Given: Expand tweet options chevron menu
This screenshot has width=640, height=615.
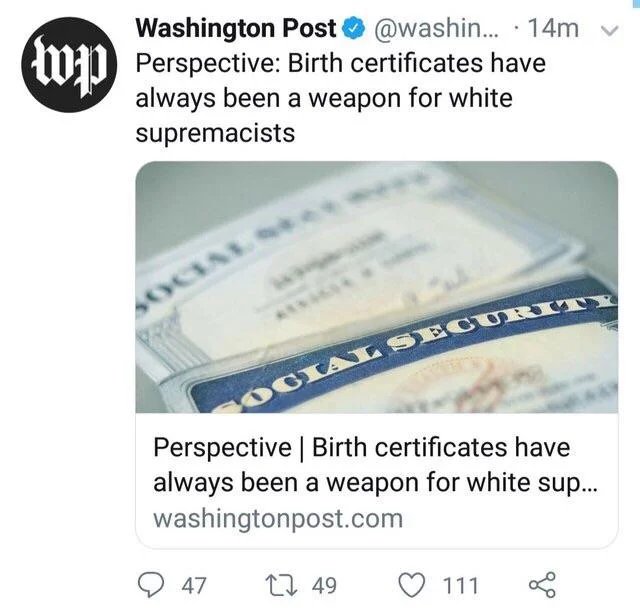Looking at the screenshot, I should 611,31.
